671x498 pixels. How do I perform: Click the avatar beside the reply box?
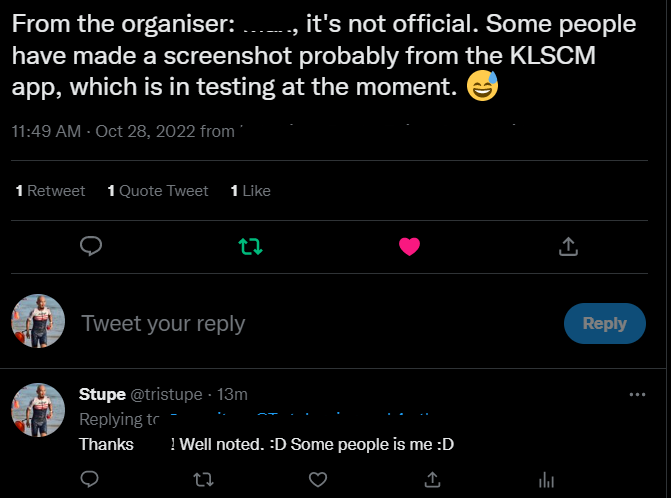[38, 321]
